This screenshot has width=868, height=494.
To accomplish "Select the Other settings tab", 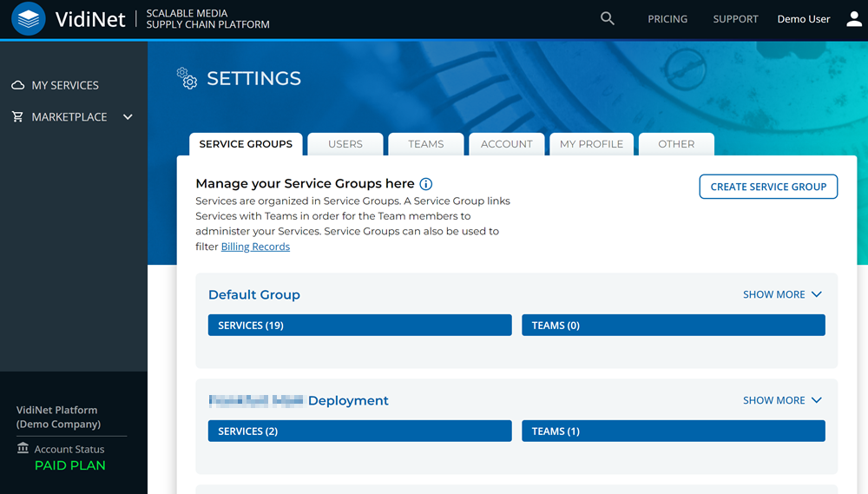I will 676,144.
